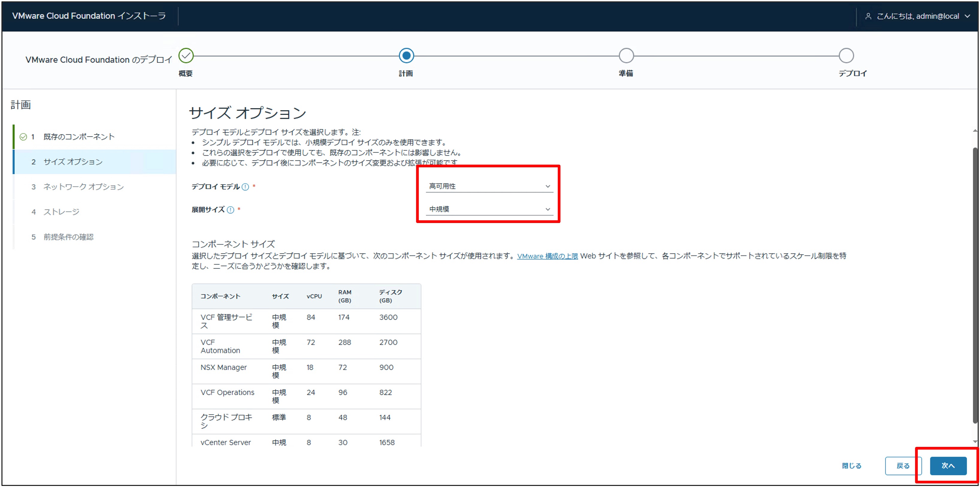The image size is (980, 487).
Task: Select the 計画 step circle in wizard
Action: click(x=406, y=56)
